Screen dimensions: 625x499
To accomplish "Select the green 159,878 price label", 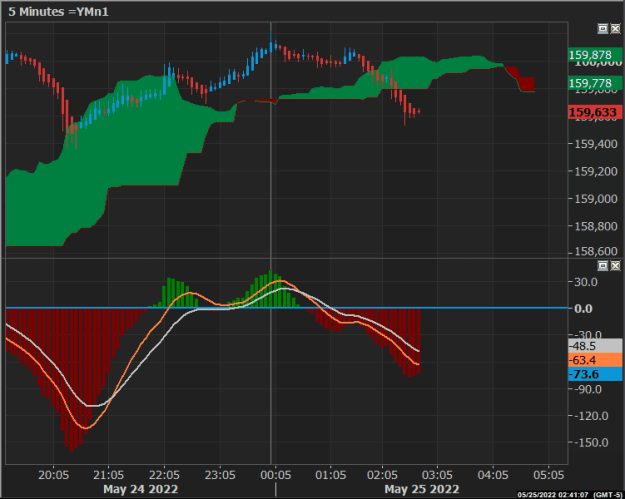I will point(595,55).
